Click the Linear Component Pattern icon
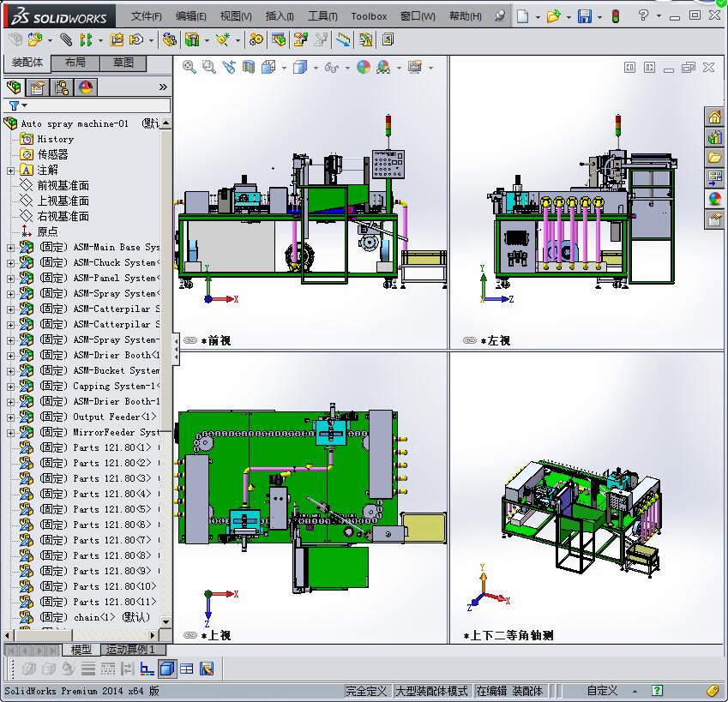 (x=86, y=40)
